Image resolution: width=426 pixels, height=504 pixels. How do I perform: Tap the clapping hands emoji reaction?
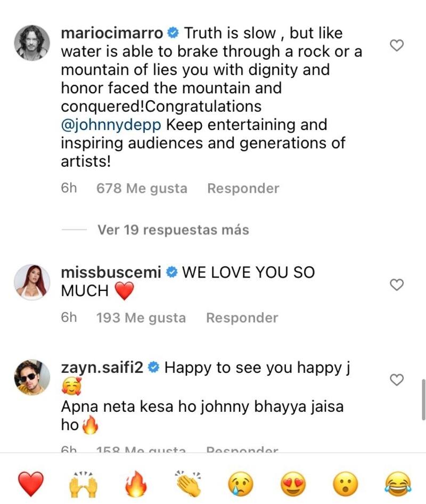[x=186, y=484]
